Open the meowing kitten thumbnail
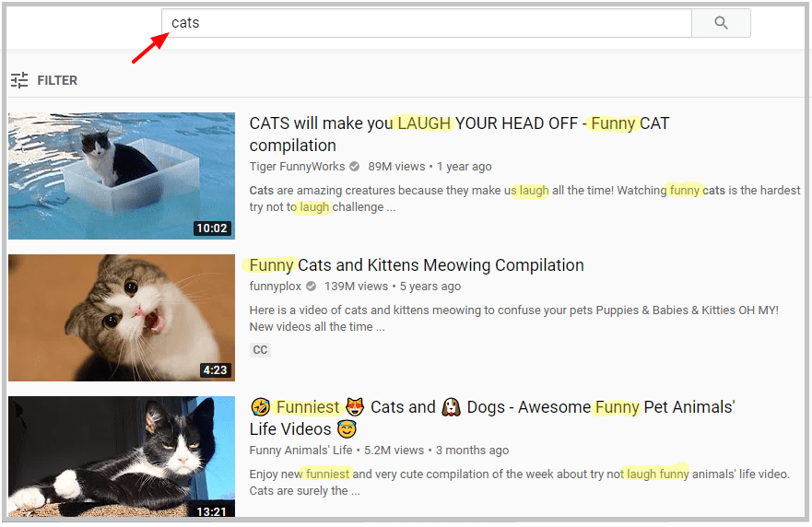The height and width of the screenshot is (527, 812). [121, 317]
